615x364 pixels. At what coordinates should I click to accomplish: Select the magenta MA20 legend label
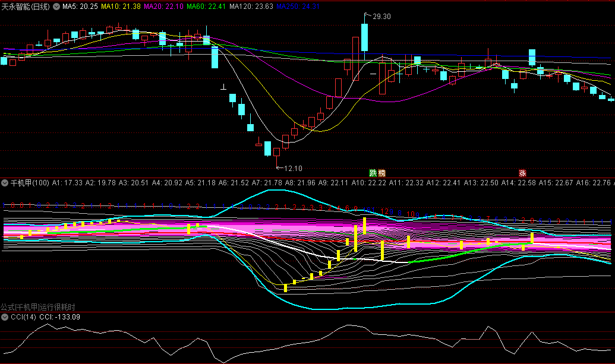[x=163, y=7]
